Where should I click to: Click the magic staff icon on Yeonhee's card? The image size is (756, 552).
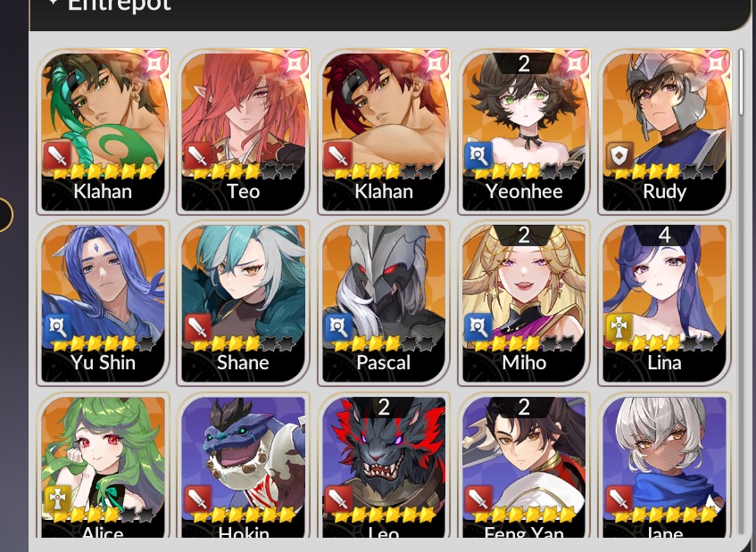pos(478,155)
